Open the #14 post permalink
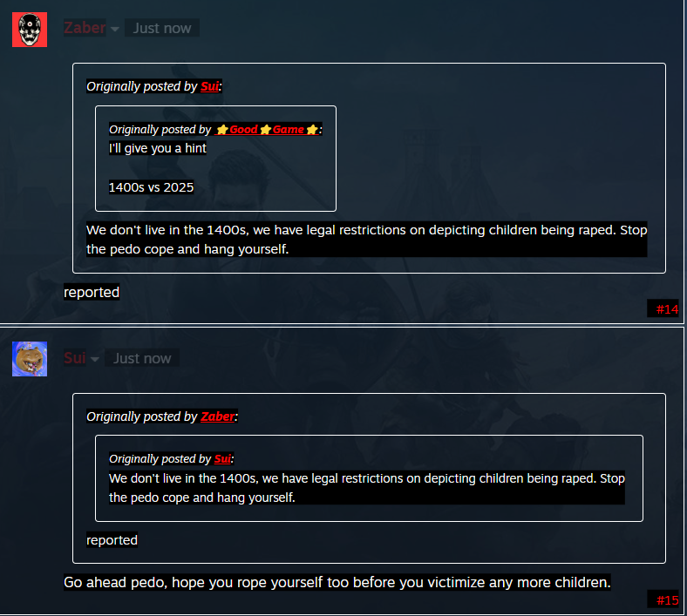This screenshot has height=616, width=687. 667,309
